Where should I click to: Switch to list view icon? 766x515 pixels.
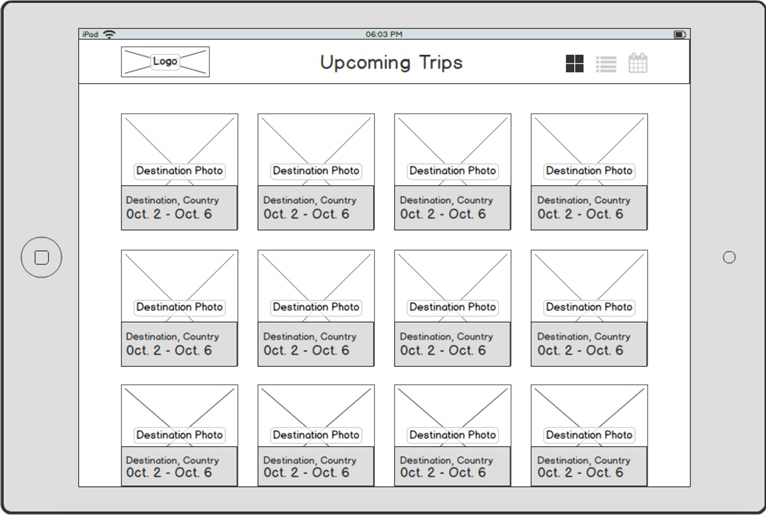coord(606,64)
